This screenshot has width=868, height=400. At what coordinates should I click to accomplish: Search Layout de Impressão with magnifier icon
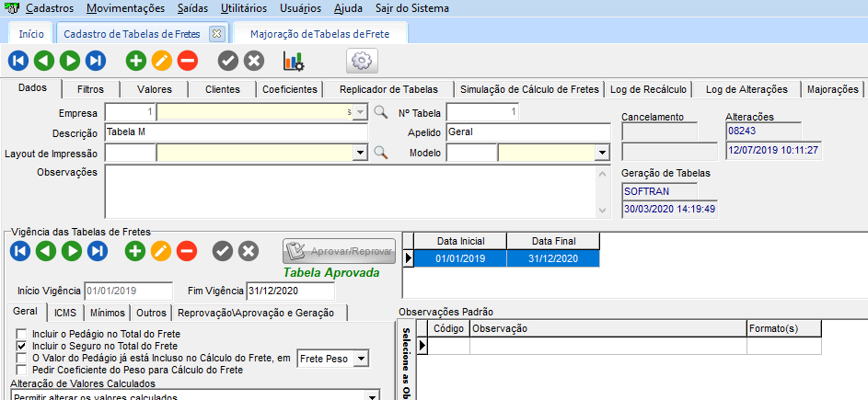coord(380,152)
